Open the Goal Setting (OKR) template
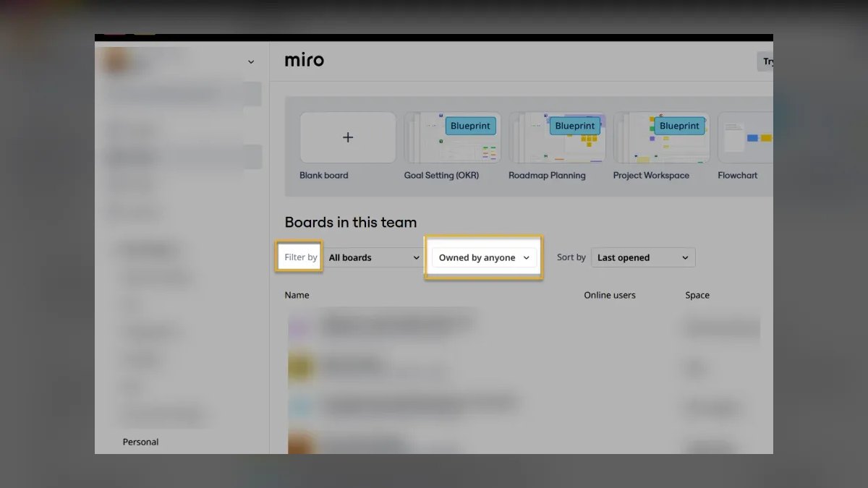 [452, 137]
